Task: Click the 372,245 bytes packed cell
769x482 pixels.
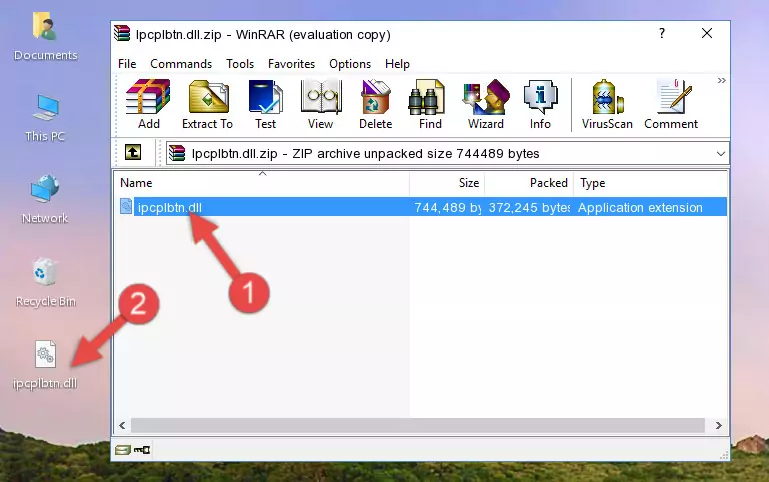Action: [x=529, y=207]
